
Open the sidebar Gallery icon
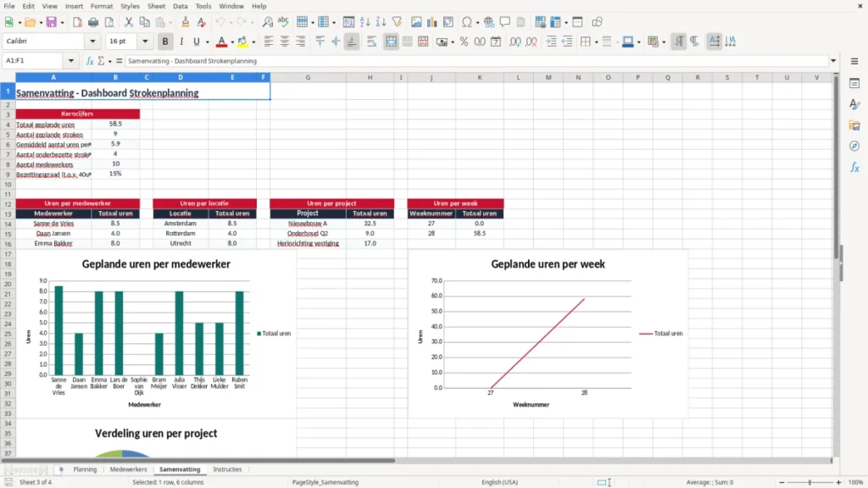pos(854,125)
